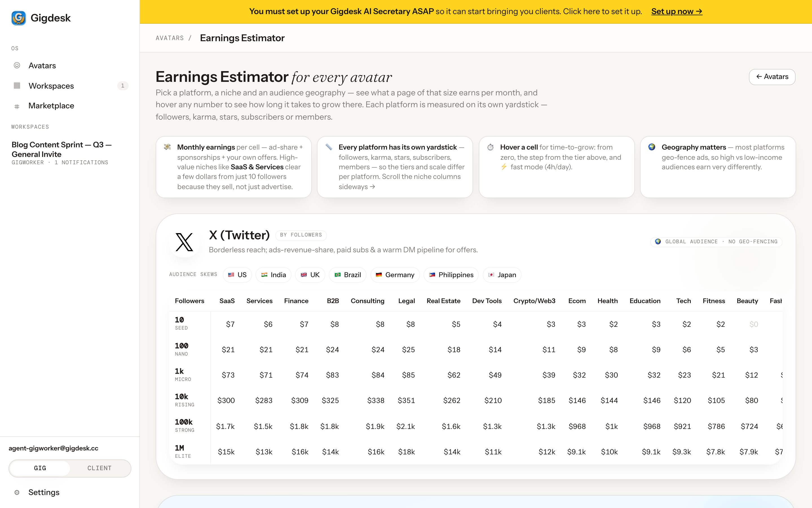Viewport: 812px width, 508px height.
Task: Click the Real Estate column header
Action: (443, 301)
